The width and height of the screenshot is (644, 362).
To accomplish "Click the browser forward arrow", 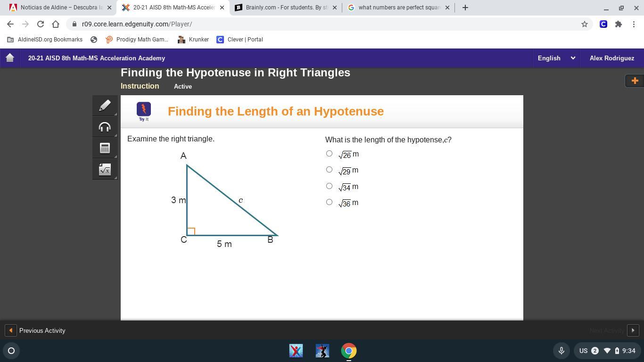I will point(25,24).
